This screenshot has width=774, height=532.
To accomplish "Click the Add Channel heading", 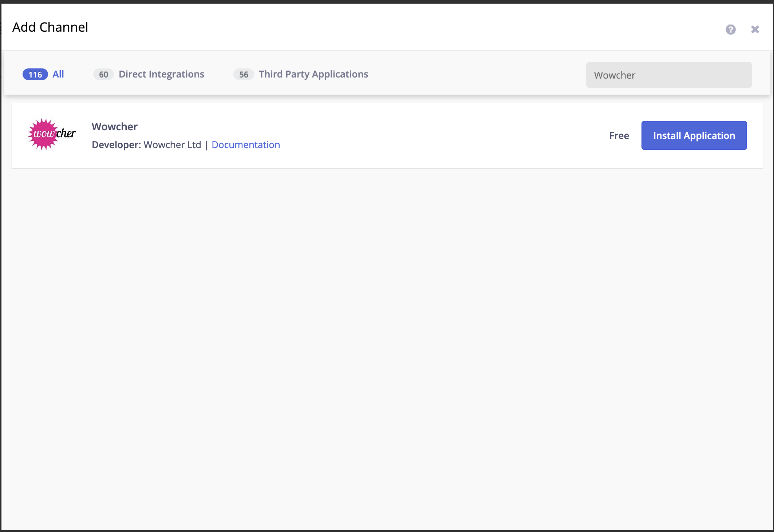I will [x=50, y=27].
